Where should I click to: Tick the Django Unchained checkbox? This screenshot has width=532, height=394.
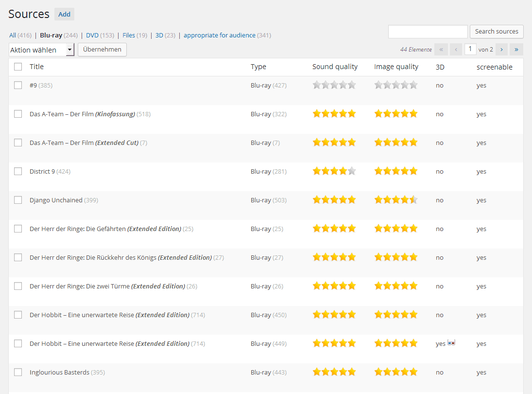18,200
